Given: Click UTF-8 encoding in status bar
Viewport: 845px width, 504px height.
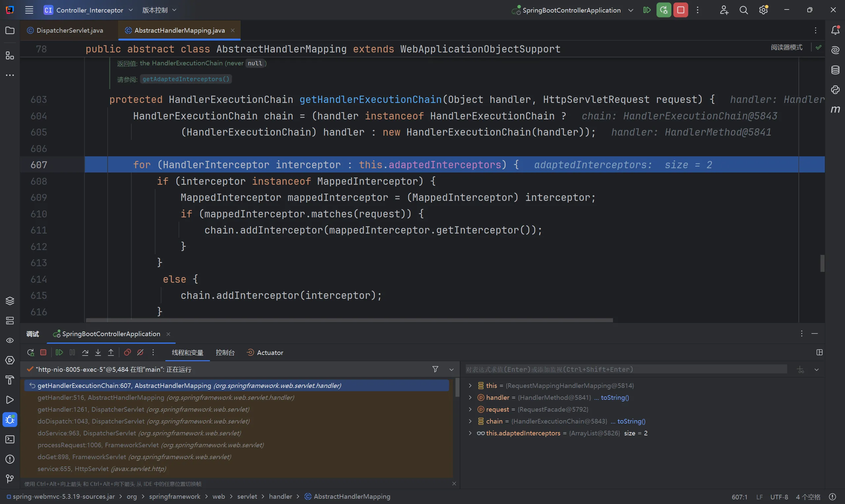Looking at the screenshot, I should click(779, 497).
